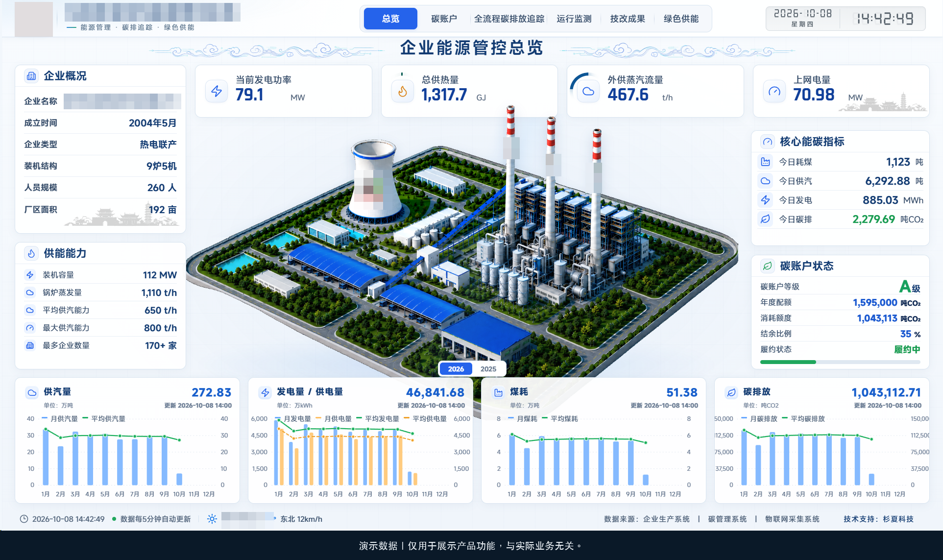
Task: Click the lightning icon for 当前发电功率
Action: pyautogui.click(x=217, y=91)
